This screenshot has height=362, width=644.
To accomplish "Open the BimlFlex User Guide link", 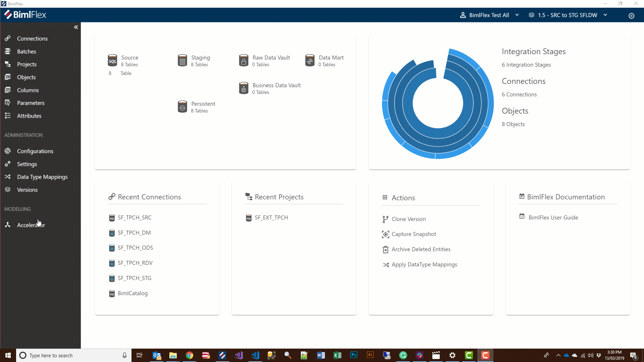I will pos(553,218).
